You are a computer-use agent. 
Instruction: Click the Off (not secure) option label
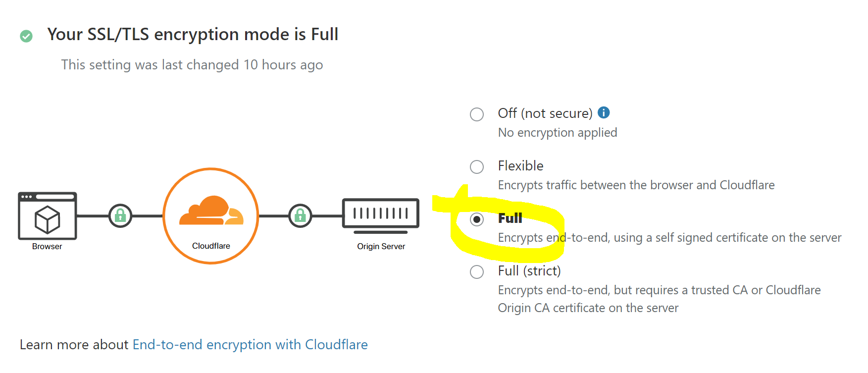point(545,113)
